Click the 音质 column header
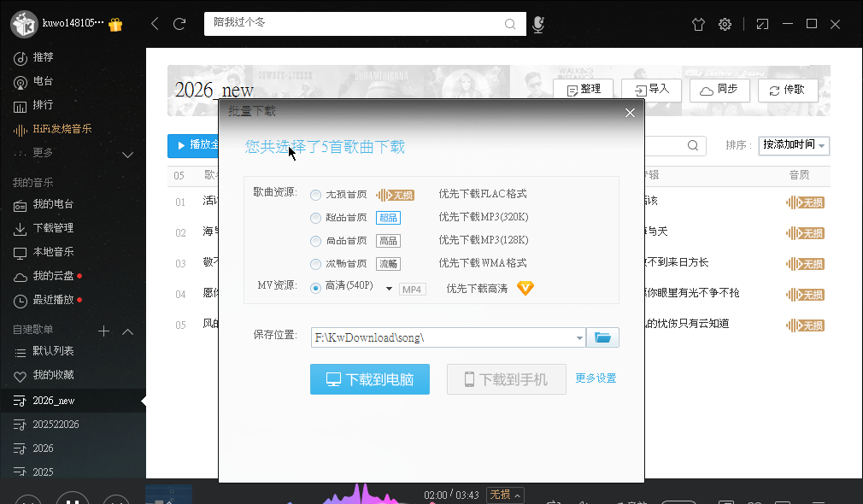Image resolution: width=863 pixels, height=504 pixels. (799, 175)
